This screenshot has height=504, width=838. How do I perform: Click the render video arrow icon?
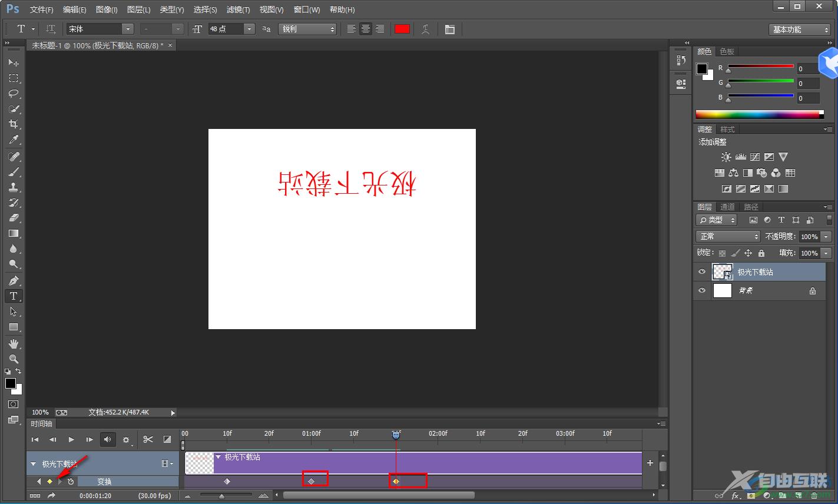click(x=52, y=496)
